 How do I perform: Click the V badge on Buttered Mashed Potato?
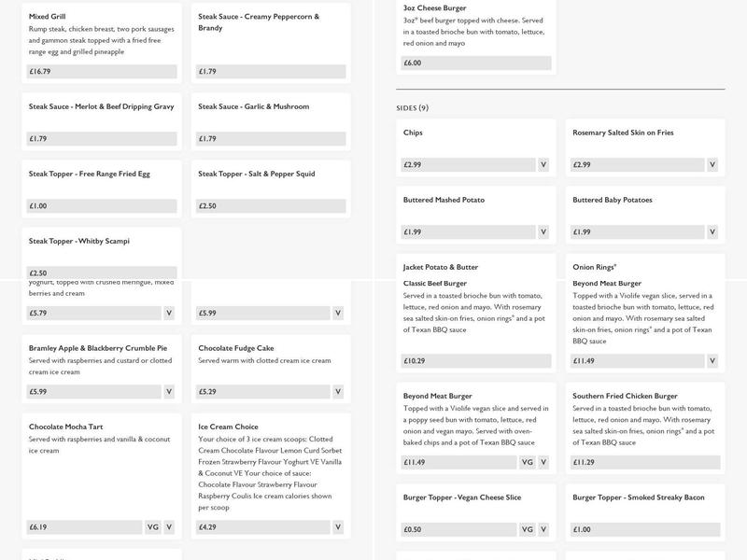point(543,231)
